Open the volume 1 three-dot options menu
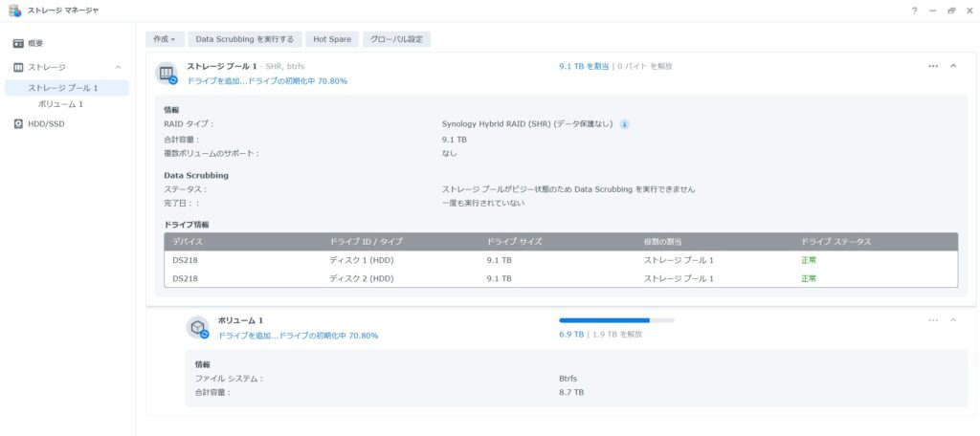This screenshot has width=980, height=436. [933, 320]
